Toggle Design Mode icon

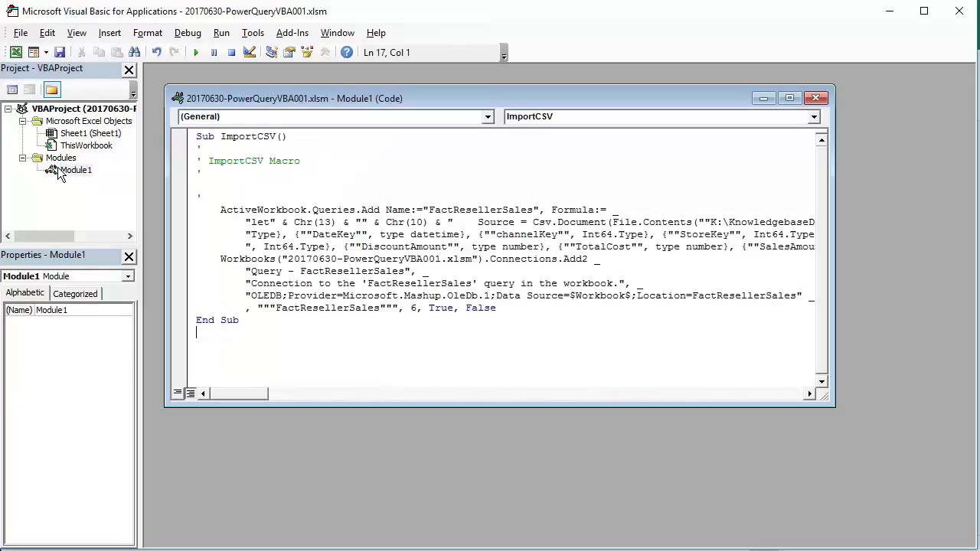coord(250,52)
